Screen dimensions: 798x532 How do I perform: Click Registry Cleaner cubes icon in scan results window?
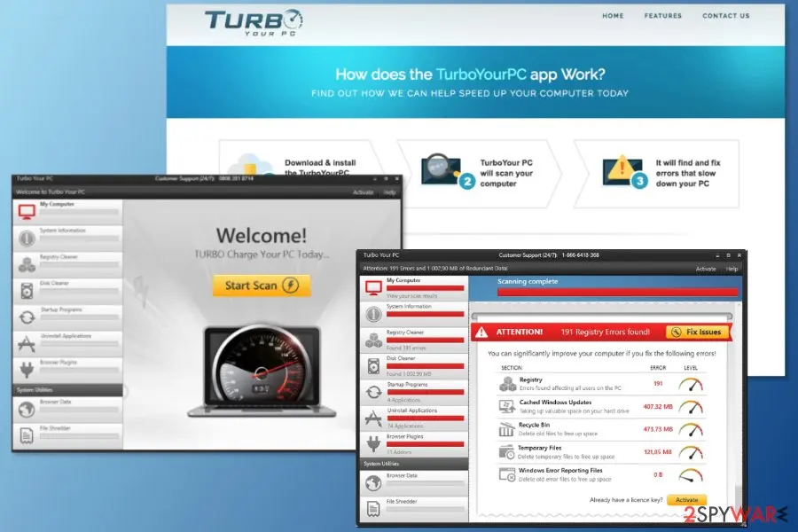coord(373,340)
